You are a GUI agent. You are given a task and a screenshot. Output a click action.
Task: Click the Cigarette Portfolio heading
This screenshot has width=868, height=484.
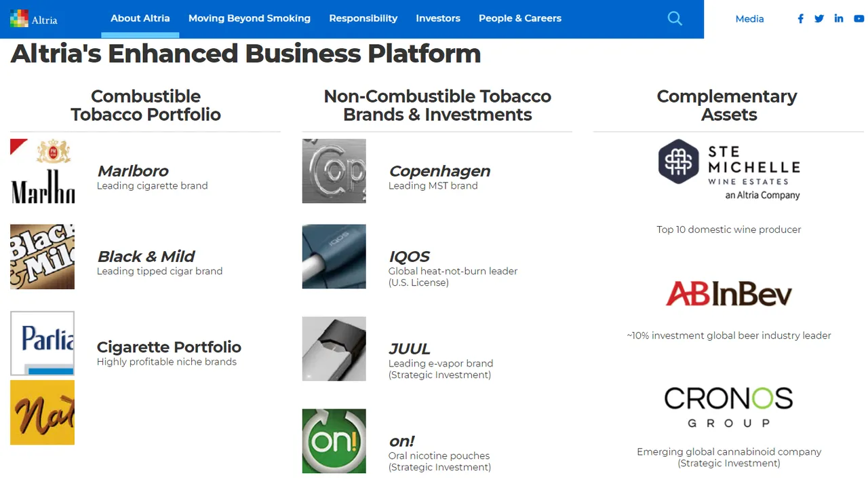click(169, 347)
